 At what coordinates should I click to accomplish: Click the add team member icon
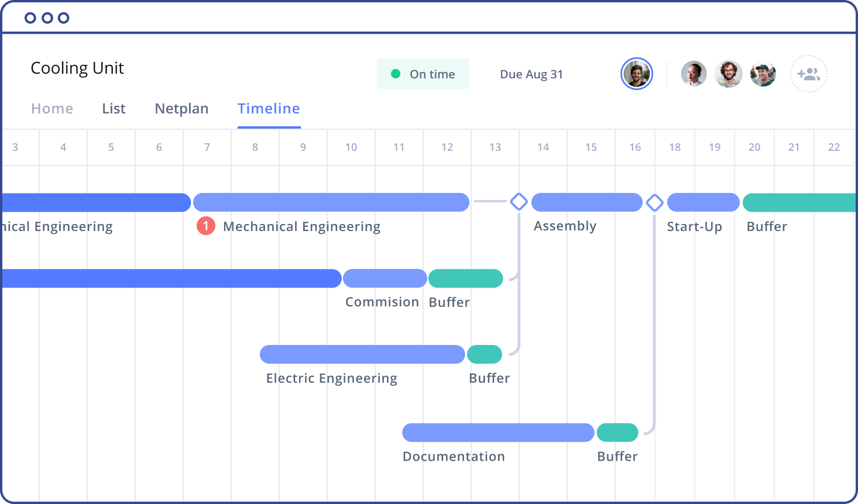click(808, 74)
